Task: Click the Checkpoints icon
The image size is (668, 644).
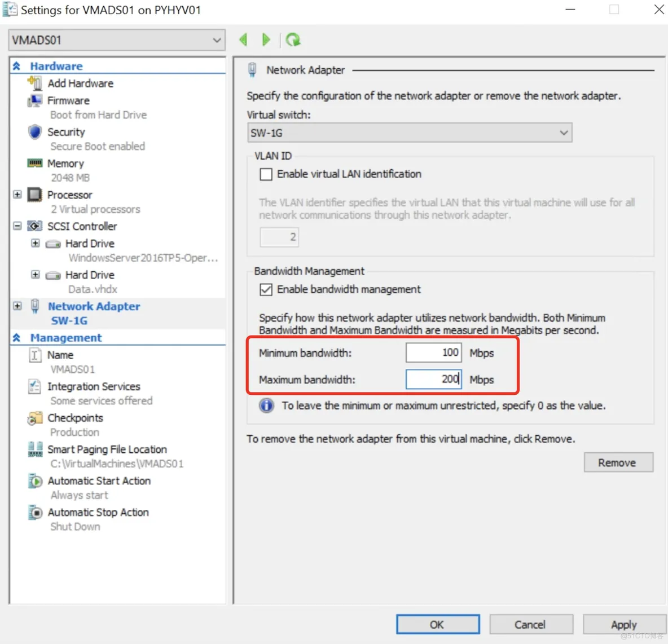Action: (x=35, y=418)
